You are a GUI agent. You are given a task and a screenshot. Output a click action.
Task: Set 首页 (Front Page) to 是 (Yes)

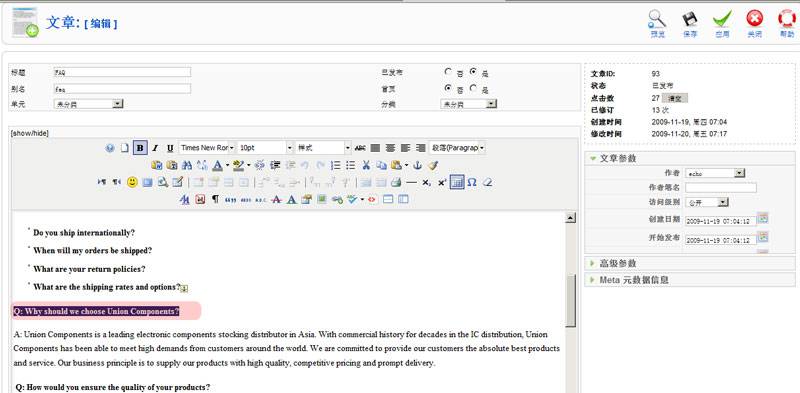point(473,88)
